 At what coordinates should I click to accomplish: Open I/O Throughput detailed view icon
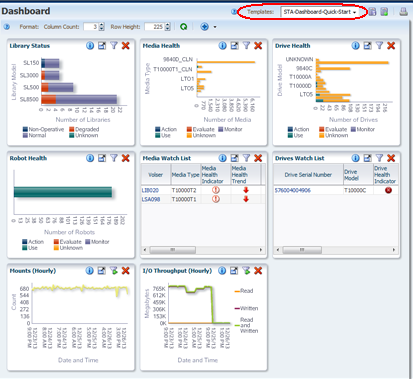(234, 271)
